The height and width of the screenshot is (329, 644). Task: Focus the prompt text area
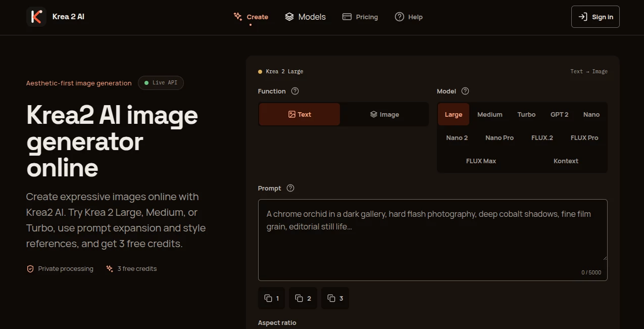pyautogui.click(x=433, y=240)
